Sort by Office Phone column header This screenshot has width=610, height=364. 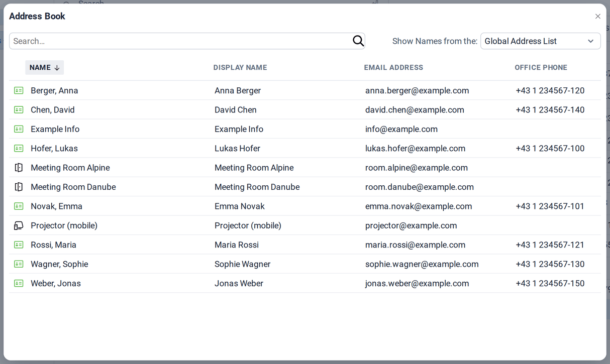(541, 68)
